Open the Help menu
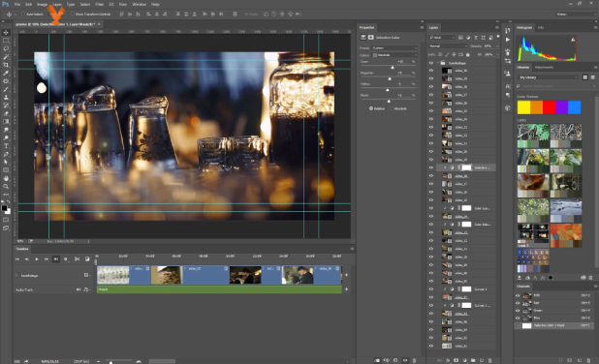This screenshot has height=364, width=599. pyautogui.click(x=155, y=4)
